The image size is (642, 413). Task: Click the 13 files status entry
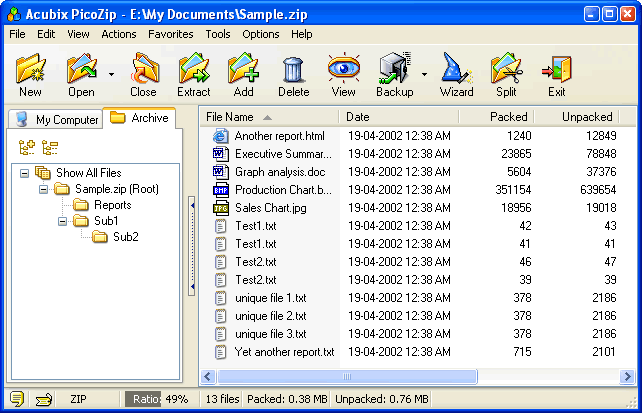point(222,399)
